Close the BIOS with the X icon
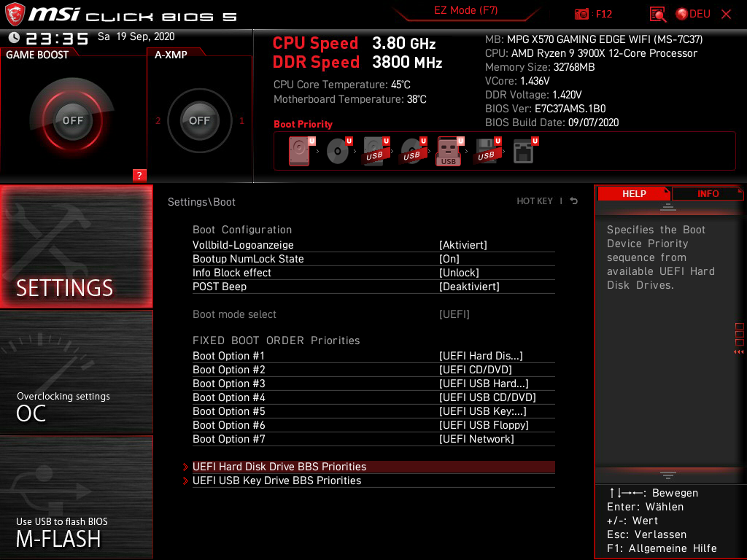 (726, 15)
